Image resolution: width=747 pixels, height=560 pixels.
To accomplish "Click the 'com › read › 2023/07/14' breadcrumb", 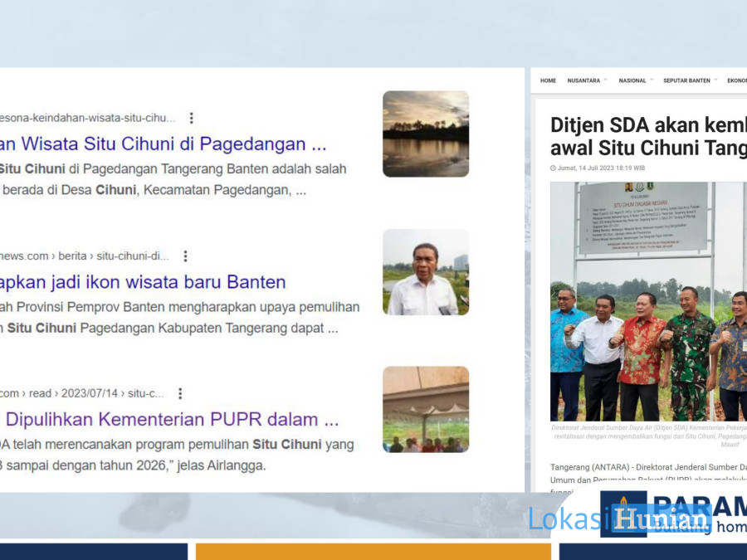I will [82, 393].
